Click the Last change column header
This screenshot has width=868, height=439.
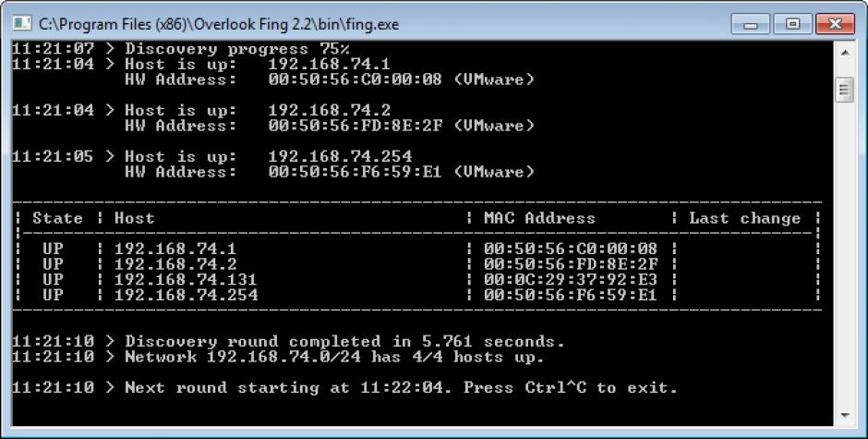tap(744, 218)
